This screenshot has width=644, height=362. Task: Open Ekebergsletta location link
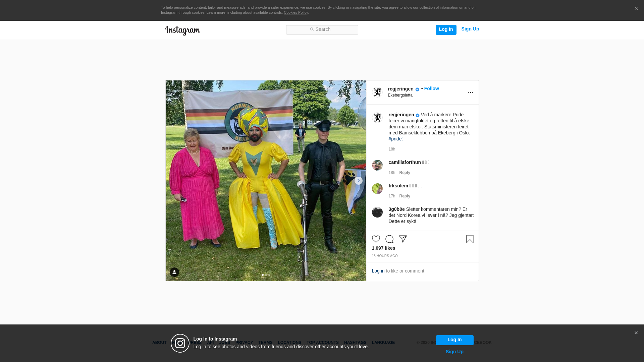point(400,95)
